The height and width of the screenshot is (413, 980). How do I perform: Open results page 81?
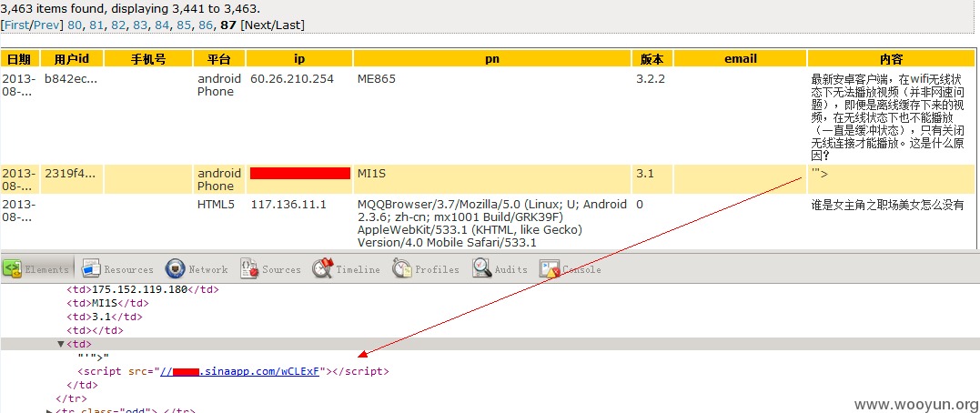pyautogui.click(x=96, y=25)
